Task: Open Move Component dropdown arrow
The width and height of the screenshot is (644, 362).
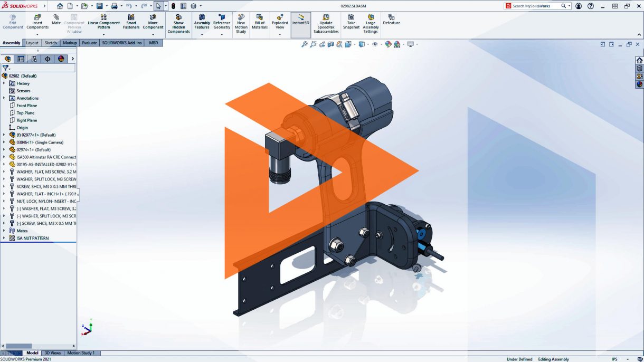Action: (153, 35)
